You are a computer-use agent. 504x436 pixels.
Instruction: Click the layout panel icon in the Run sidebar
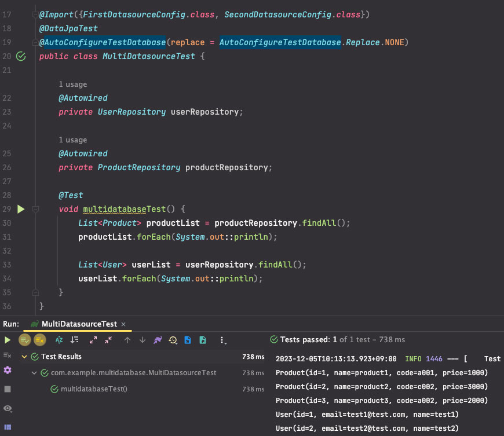click(x=8, y=427)
